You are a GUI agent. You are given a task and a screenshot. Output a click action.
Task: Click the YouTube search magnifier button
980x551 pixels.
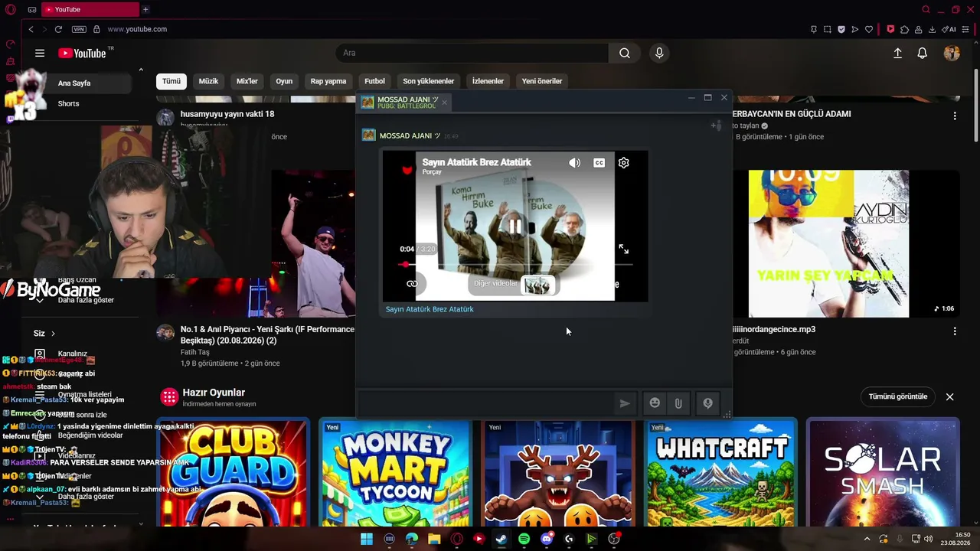point(625,53)
